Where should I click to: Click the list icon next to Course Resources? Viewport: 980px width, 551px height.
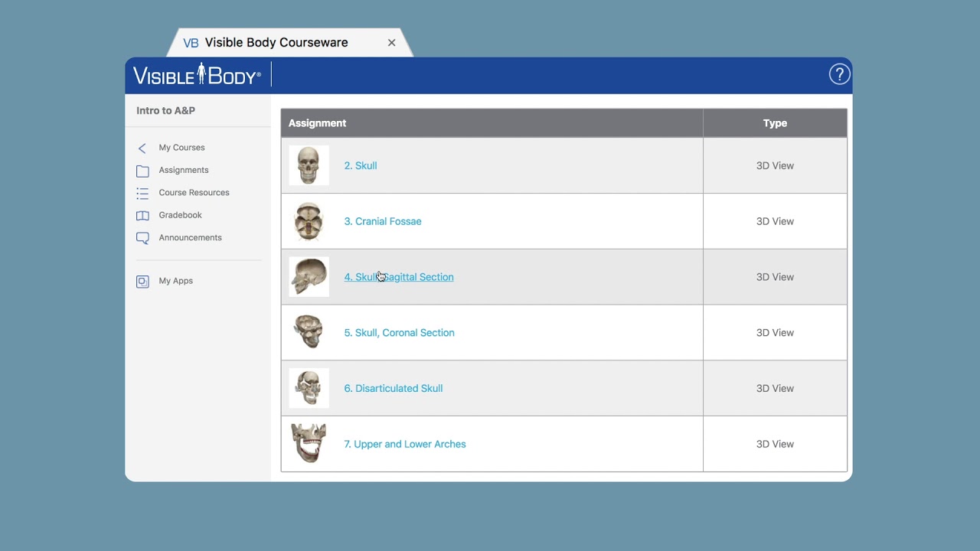(142, 193)
